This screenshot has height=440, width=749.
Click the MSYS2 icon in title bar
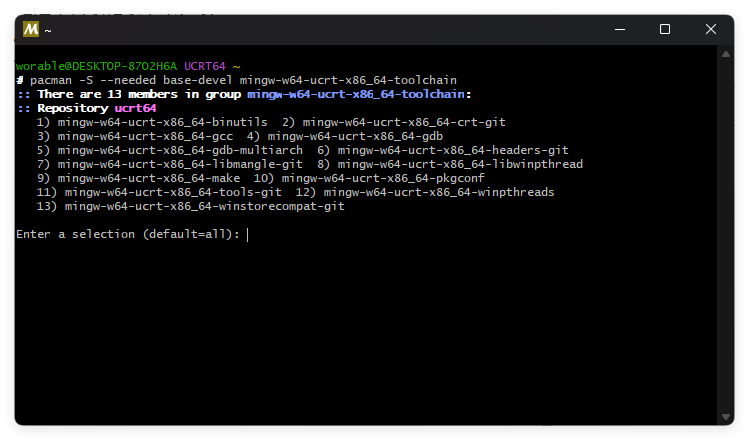tap(31, 30)
